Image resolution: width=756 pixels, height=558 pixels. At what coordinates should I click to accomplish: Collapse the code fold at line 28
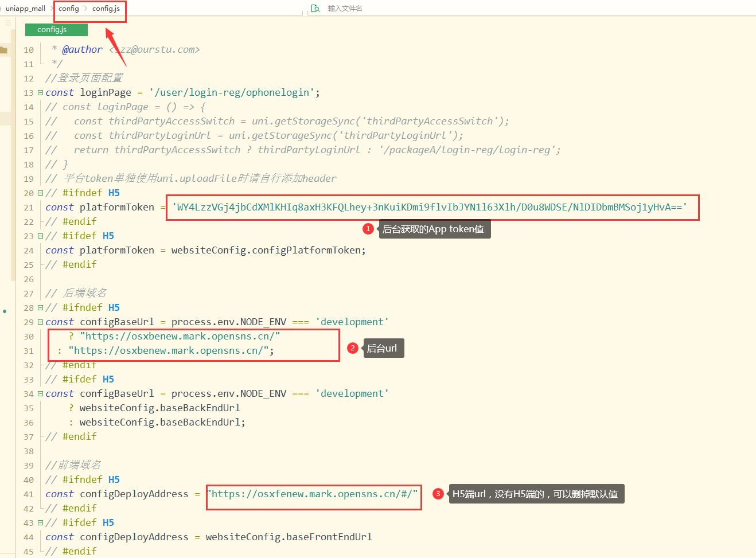(40, 307)
